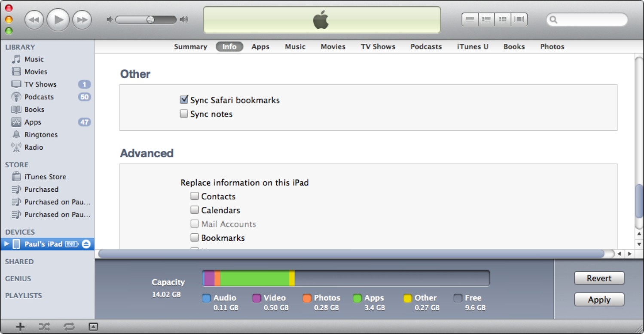Switch to Cover Flow view
Image resolution: width=644 pixels, height=334 pixels.
(x=519, y=19)
